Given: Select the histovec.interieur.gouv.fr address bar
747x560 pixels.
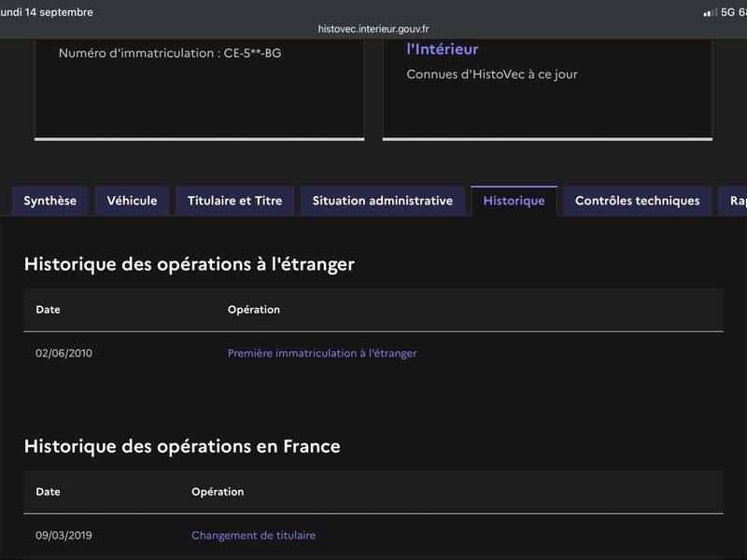Looking at the screenshot, I should pos(373,29).
